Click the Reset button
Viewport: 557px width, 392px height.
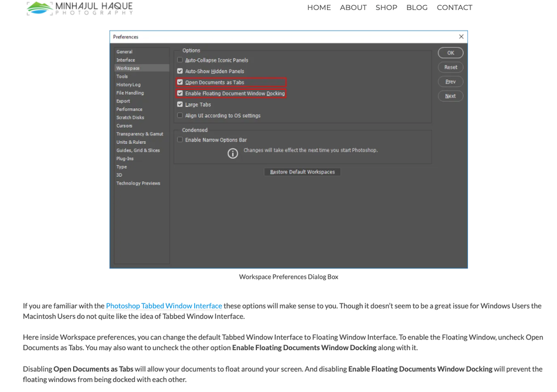450,67
